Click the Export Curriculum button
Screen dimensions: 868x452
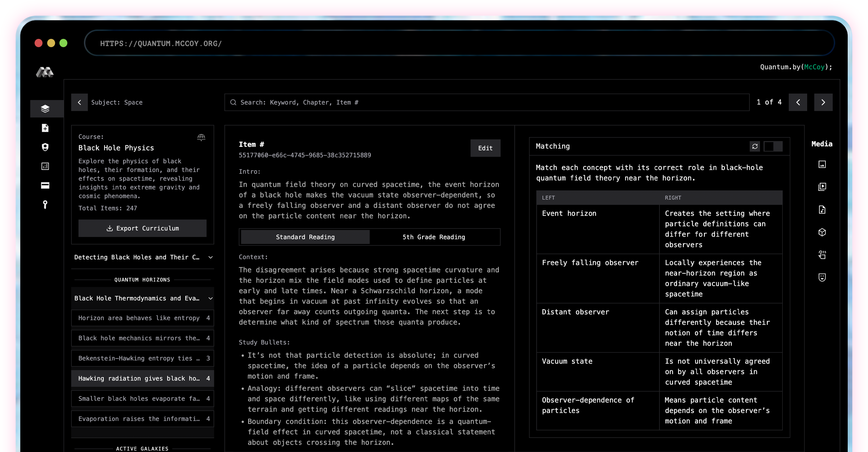click(143, 229)
